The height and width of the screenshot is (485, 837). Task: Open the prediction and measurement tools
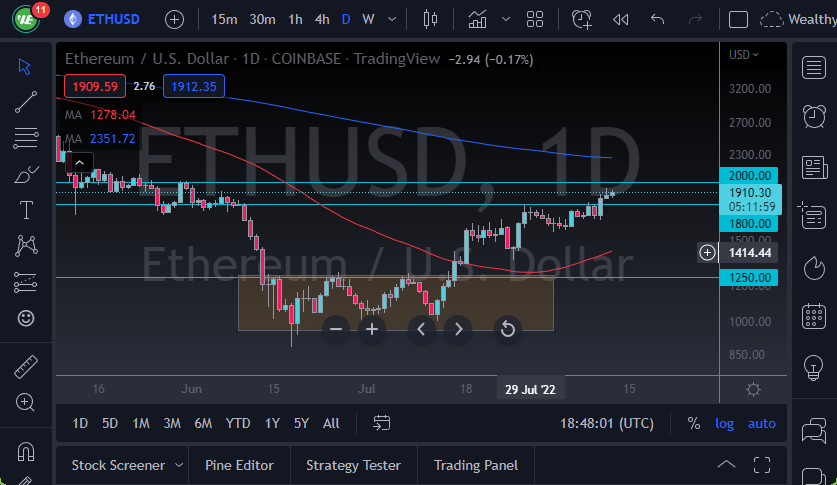pos(26,282)
